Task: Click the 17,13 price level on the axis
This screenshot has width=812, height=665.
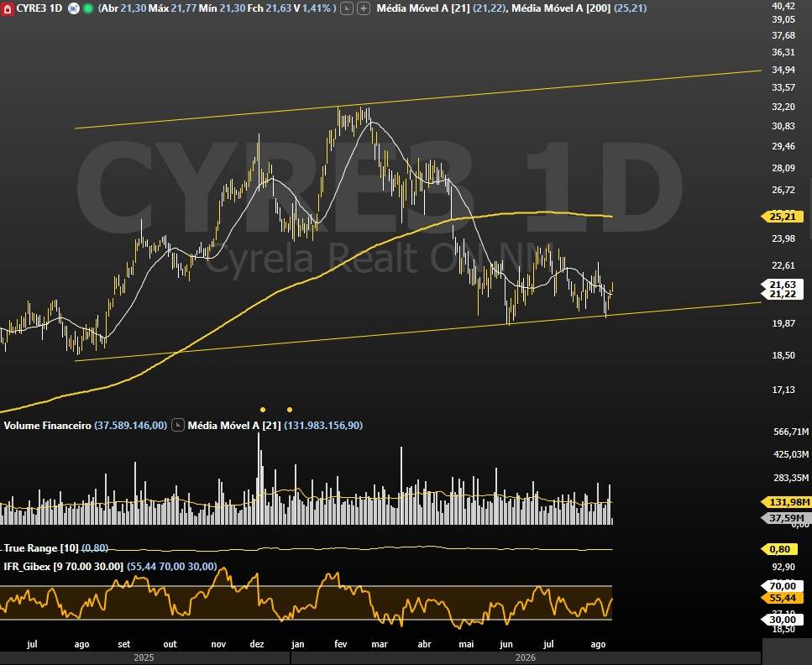Action: pos(783,390)
